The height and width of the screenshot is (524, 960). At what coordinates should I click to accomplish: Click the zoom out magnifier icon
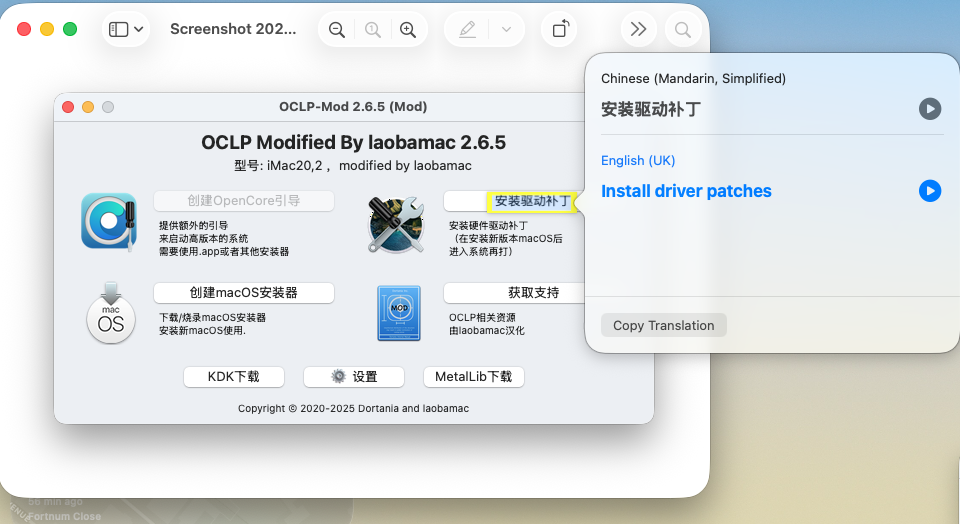337,30
